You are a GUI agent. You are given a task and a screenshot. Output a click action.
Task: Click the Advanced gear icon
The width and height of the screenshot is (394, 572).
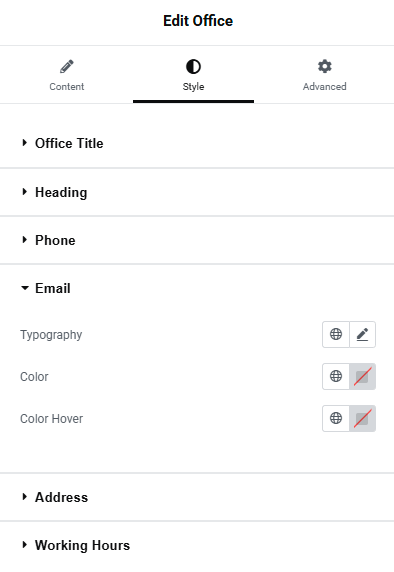pyautogui.click(x=325, y=66)
